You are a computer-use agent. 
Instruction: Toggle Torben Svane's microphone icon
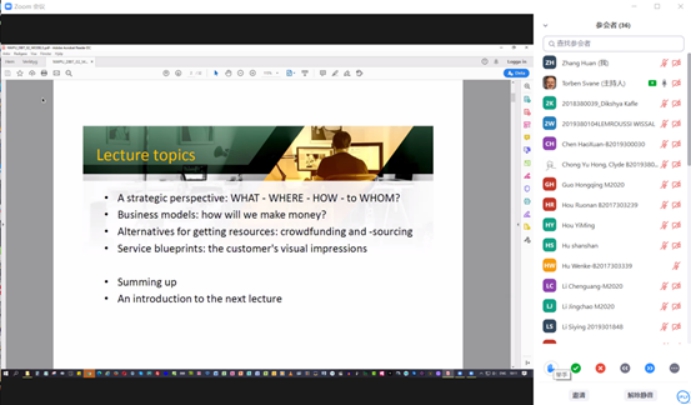(663, 82)
